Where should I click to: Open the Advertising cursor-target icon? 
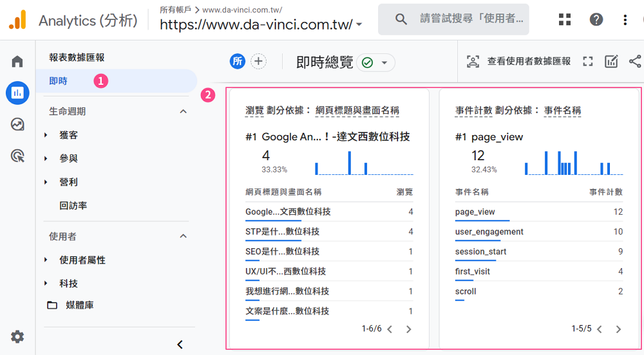17,156
